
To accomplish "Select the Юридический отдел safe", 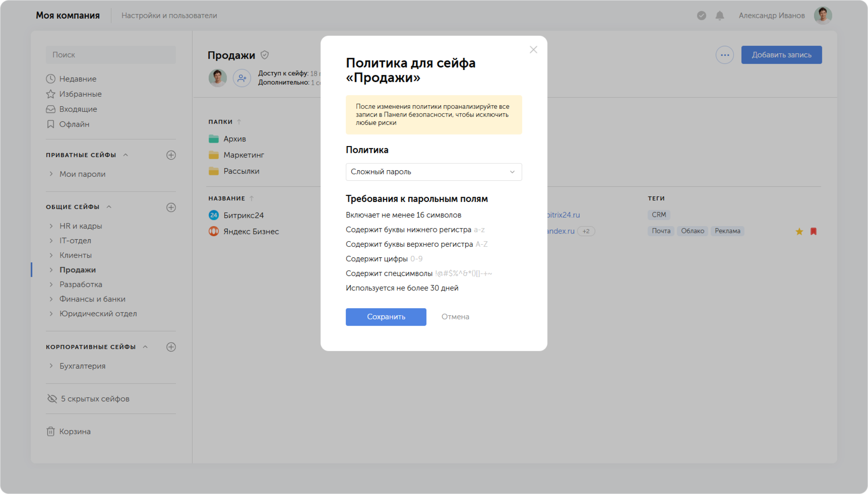I will 98,314.
